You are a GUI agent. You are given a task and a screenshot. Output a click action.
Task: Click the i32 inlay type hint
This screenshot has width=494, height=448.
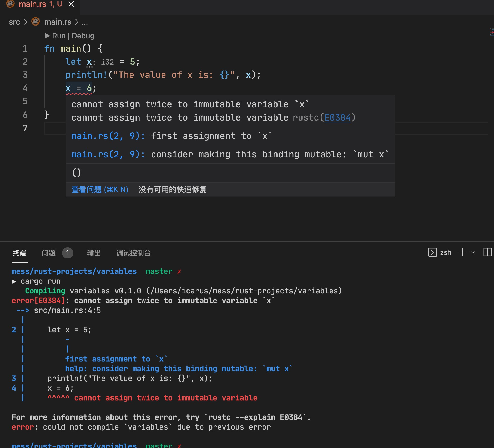107,62
